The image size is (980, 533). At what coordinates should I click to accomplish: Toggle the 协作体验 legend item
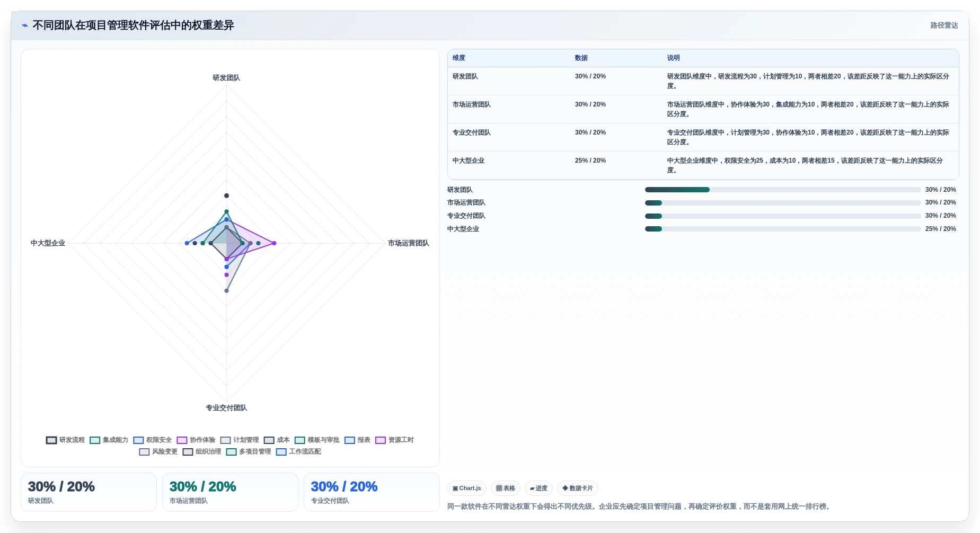pos(196,440)
